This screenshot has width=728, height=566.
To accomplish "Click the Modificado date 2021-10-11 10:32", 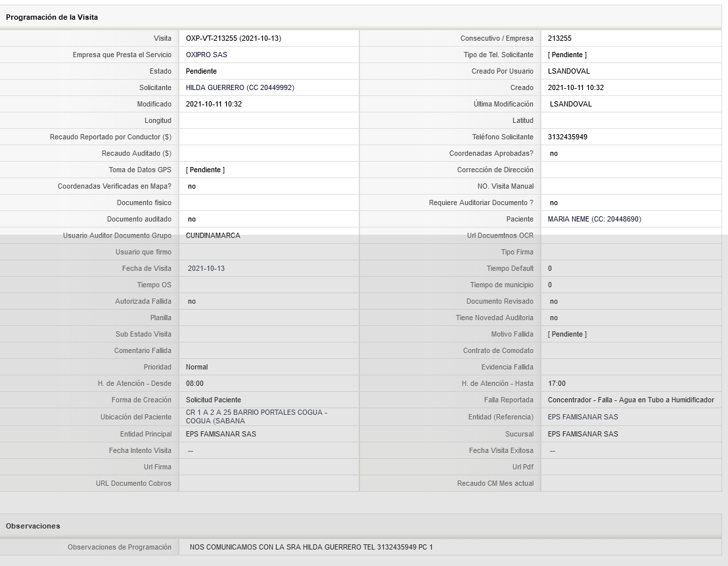I will tap(214, 104).
